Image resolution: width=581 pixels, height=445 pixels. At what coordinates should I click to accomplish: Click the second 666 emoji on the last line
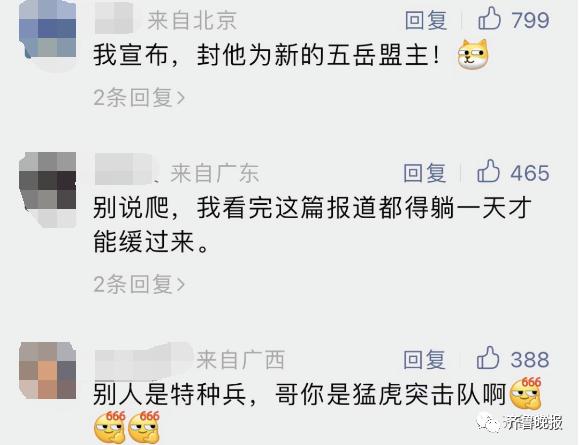pos(144,426)
